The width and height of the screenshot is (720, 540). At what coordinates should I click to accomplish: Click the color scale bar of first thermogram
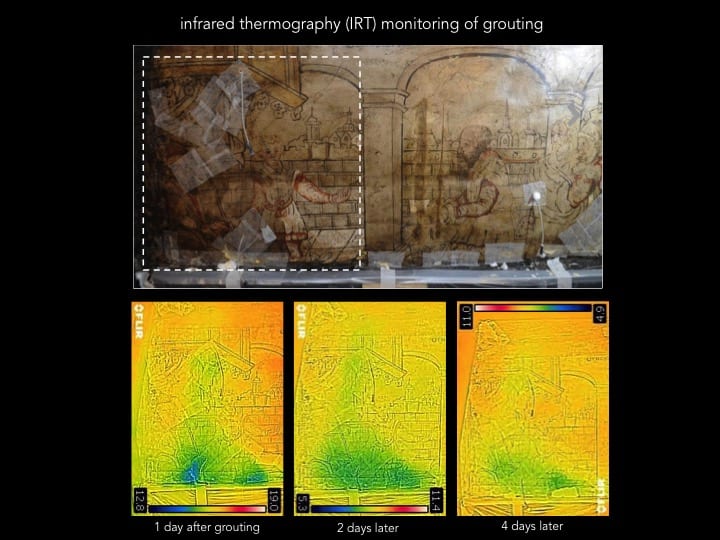pyautogui.click(x=207, y=509)
